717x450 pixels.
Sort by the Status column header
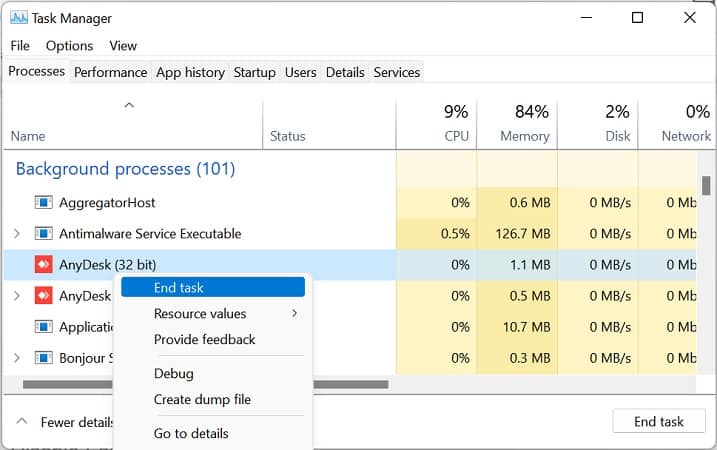tap(287, 136)
